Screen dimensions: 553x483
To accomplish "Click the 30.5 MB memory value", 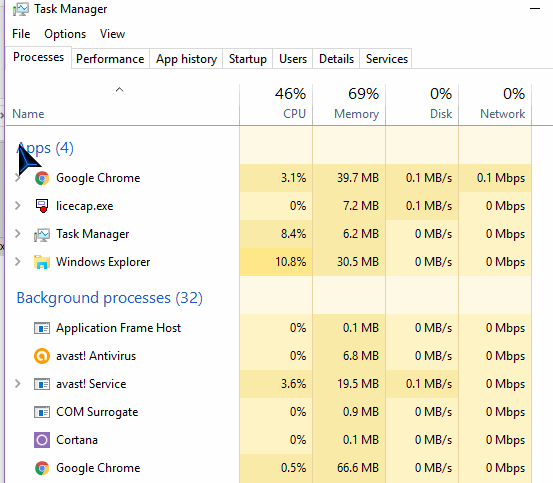I will (x=358, y=262).
